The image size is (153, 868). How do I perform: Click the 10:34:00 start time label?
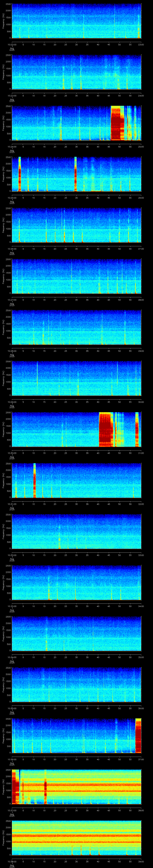(x=12, y=657)
